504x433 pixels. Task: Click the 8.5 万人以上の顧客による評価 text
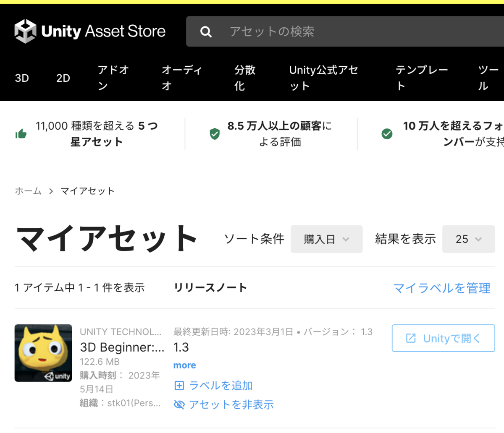click(280, 134)
